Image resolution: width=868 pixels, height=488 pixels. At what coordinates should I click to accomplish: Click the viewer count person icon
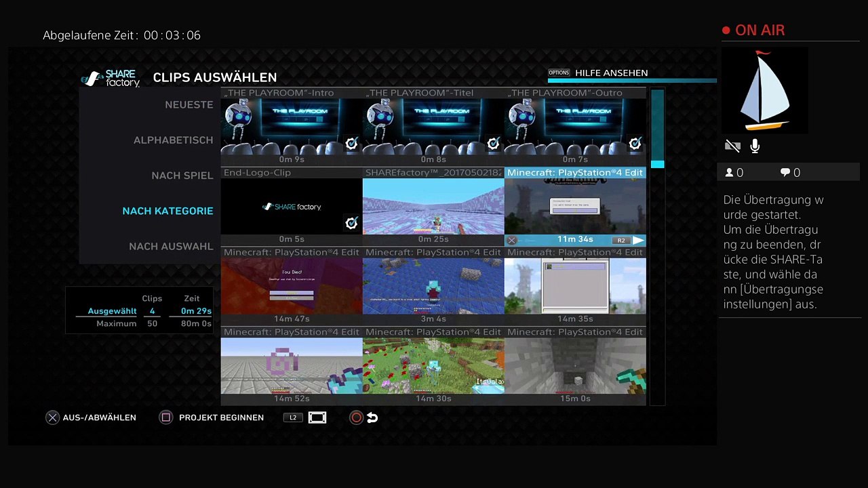click(x=730, y=173)
